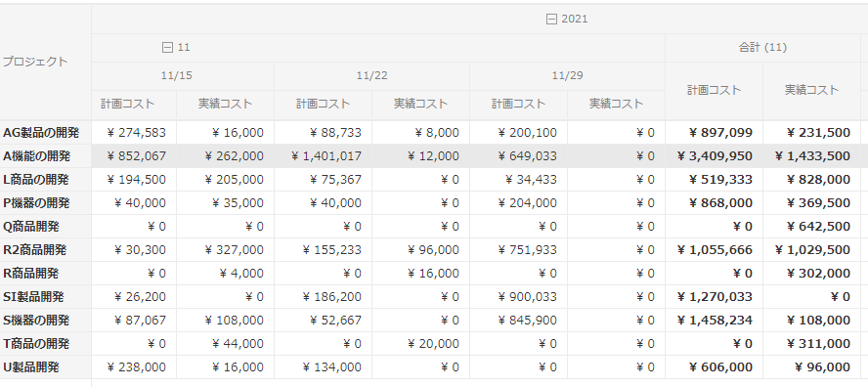The width and height of the screenshot is (868, 387).
Task: Click total ¥ 828,000 for L商品の開発
Action: coord(811,180)
